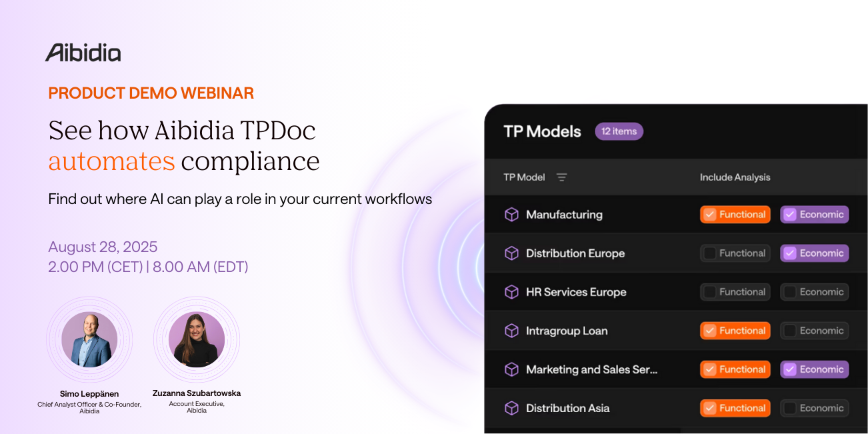Enable Economic for Intragroup Loan
Viewport: 868px width, 434px height.
815,331
